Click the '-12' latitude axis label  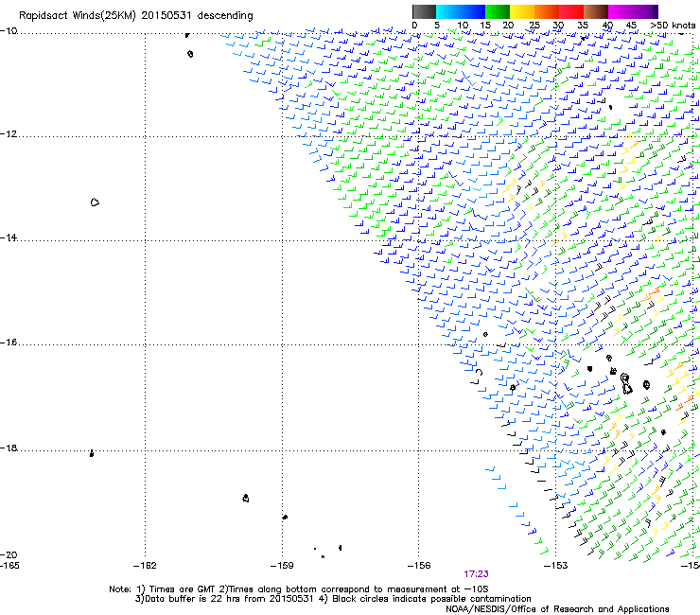(9, 134)
